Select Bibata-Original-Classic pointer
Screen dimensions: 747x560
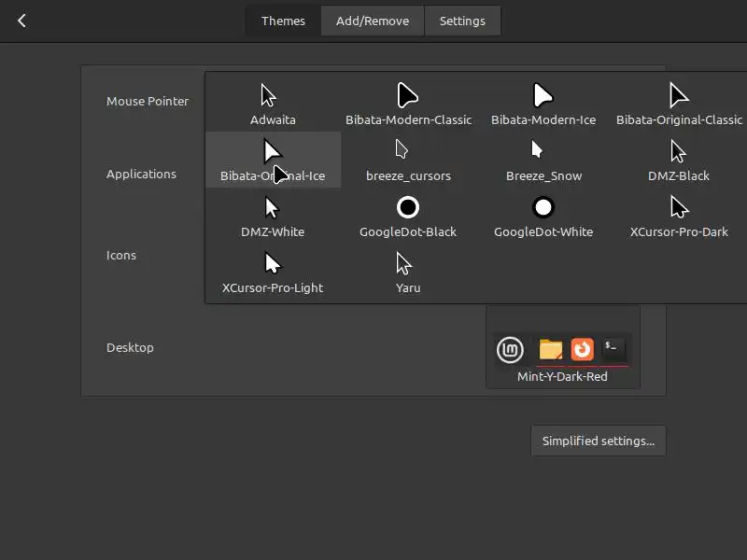tap(679, 104)
